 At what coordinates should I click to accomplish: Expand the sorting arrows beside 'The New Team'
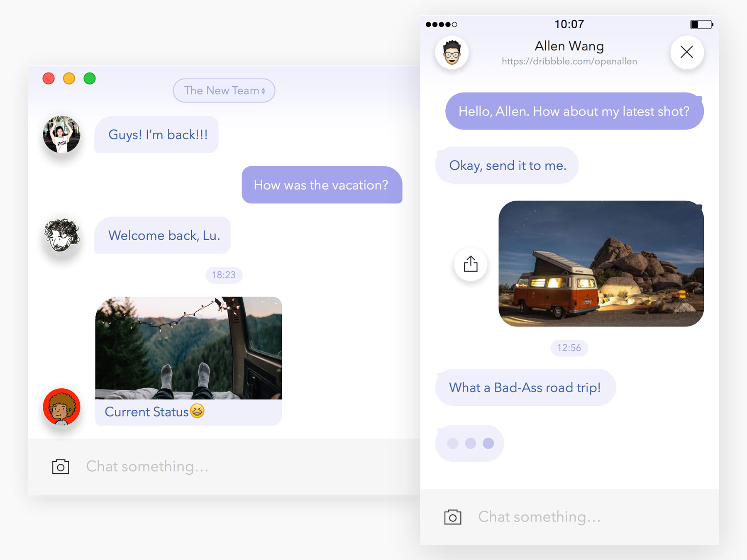[263, 90]
